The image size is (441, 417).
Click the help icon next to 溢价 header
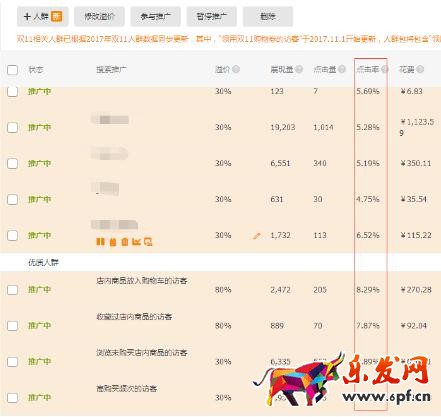236,69
